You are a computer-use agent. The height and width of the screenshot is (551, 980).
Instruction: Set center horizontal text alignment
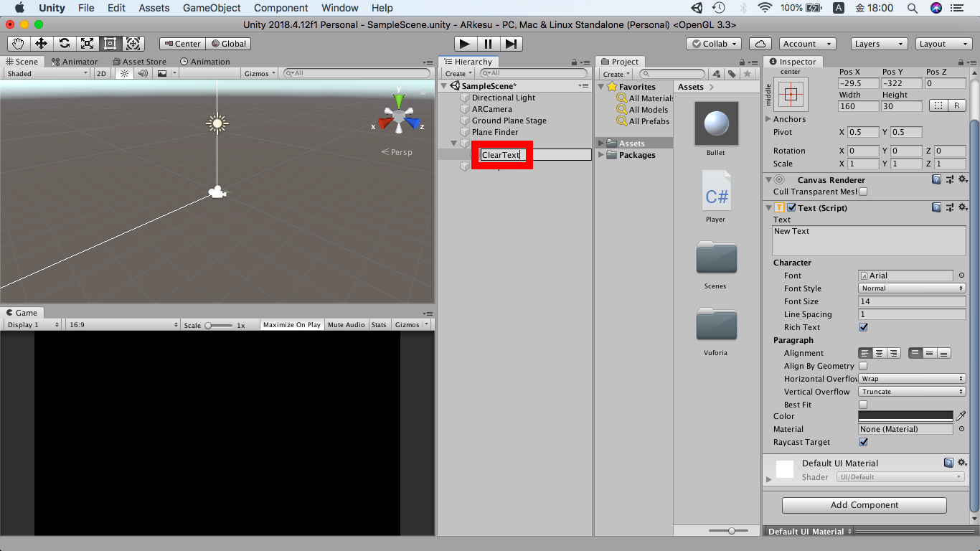[880, 353]
